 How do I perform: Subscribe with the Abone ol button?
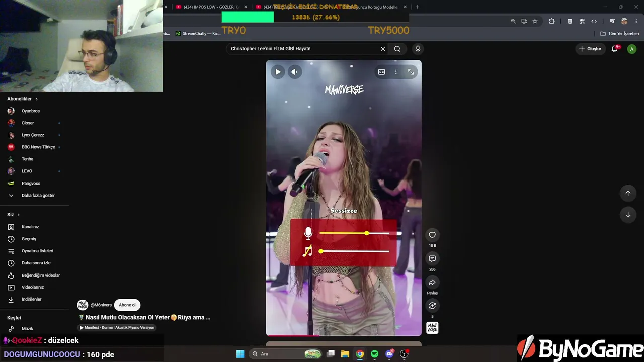127,305
